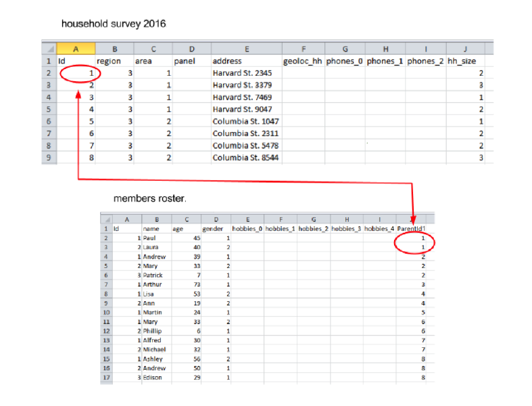The width and height of the screenshot is (532, 406).
Task: Select row header 9 in the upper spreadsheet
Action: click(48, 158)
